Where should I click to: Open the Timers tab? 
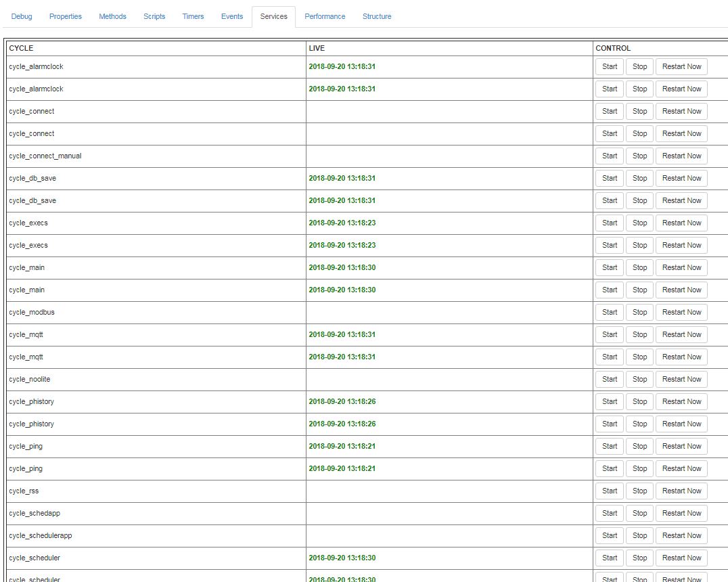(x=193, y=16)
